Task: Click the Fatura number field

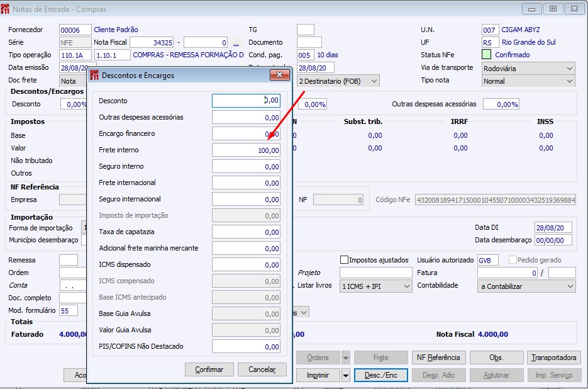Action: point(508,273)
